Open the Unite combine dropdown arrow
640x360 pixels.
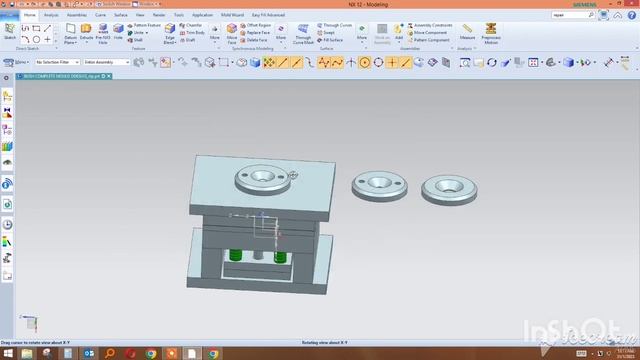[147, 33]
